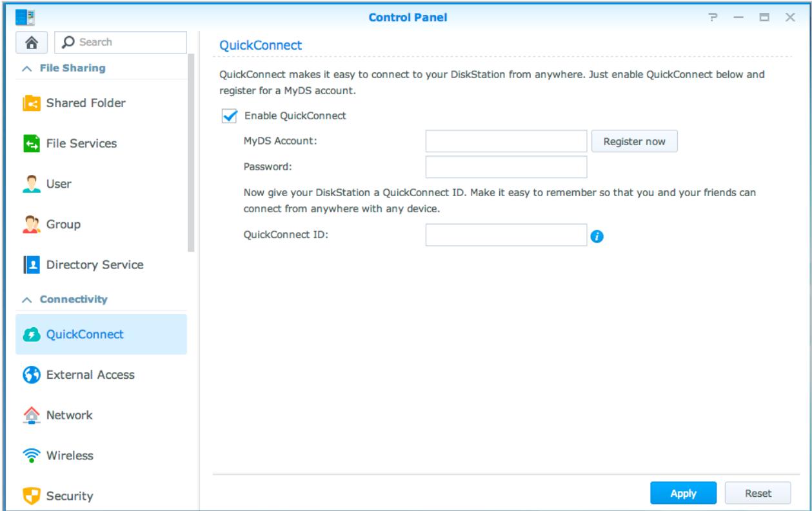
Task: Select User in the sidebar
Action: [101, 184]
